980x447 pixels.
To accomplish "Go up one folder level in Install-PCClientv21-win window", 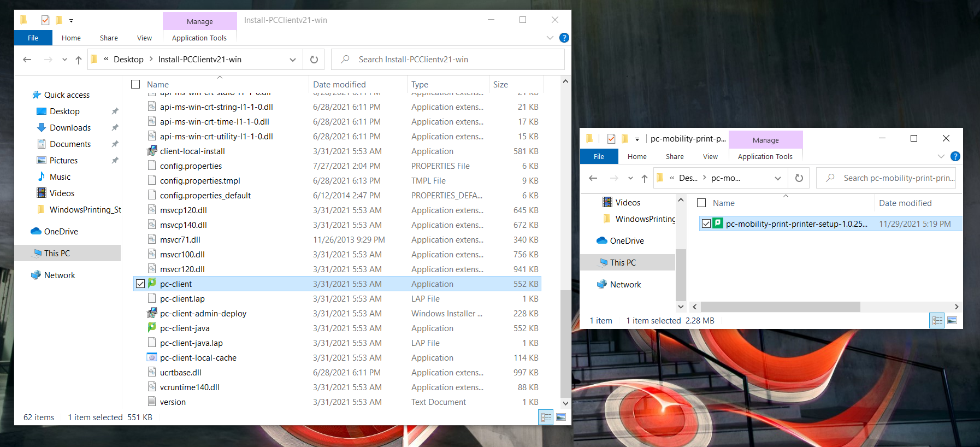I will point(79,60).
